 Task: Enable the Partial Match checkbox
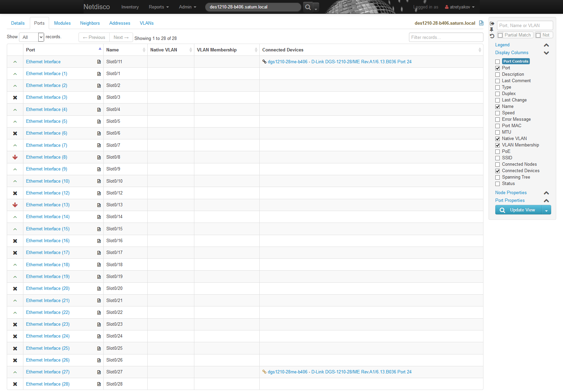pos(500,35)
